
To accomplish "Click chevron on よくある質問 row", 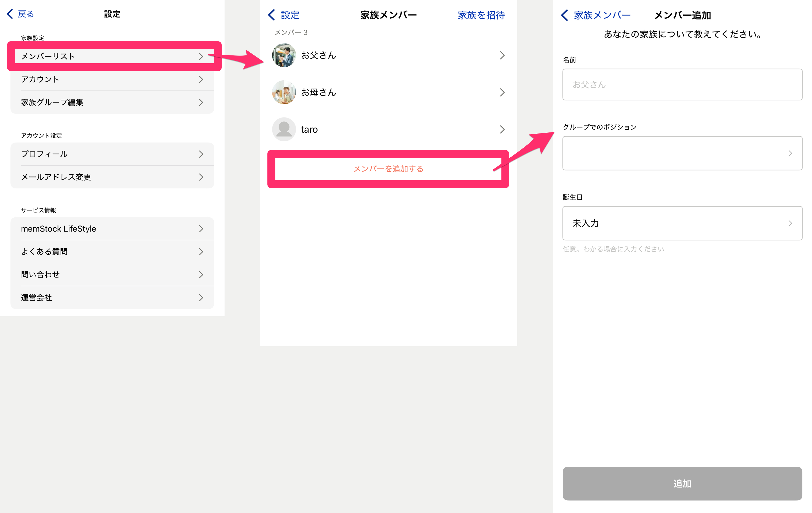I will tap(201, 252).
